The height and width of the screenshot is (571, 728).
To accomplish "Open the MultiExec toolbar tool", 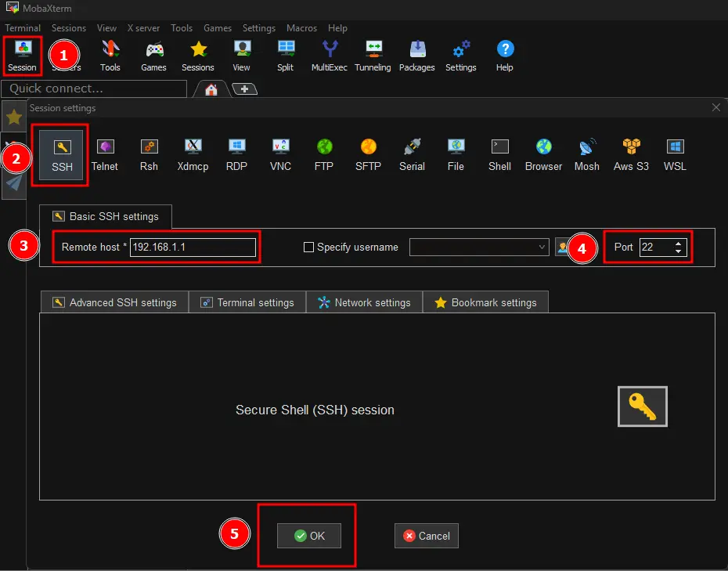I will (x=330, y=56).
